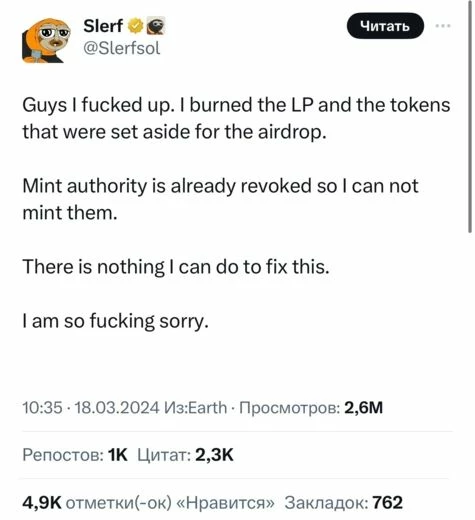Click the final apology line of the post
The height and width of the screenshot is (520, 475).
pos(115,321)
